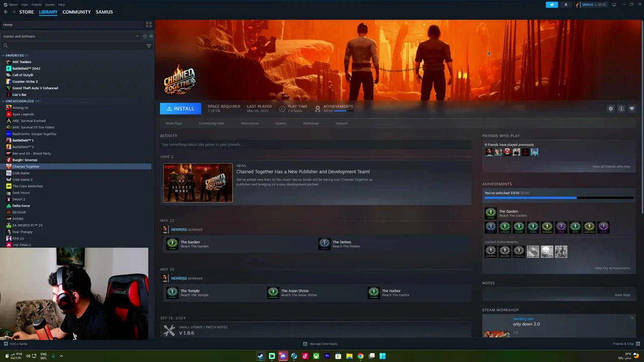The image size is (644, 362).
Task: Open Discord from the taskbar
Action: pyautogui.click(x=283, y=356)
